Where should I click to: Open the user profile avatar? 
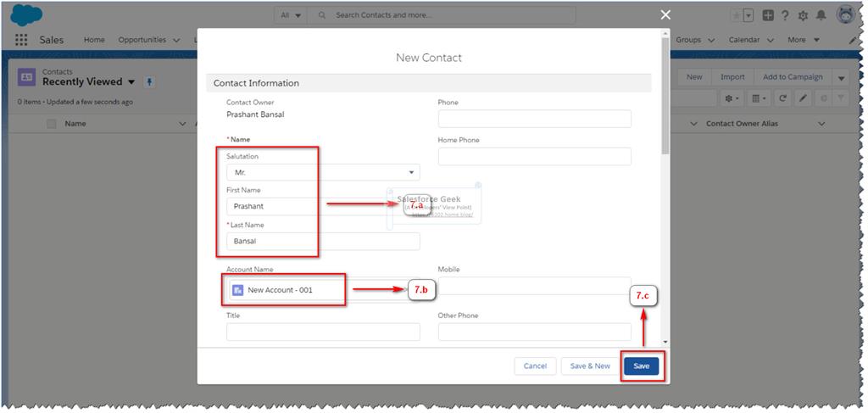[846, 15]
